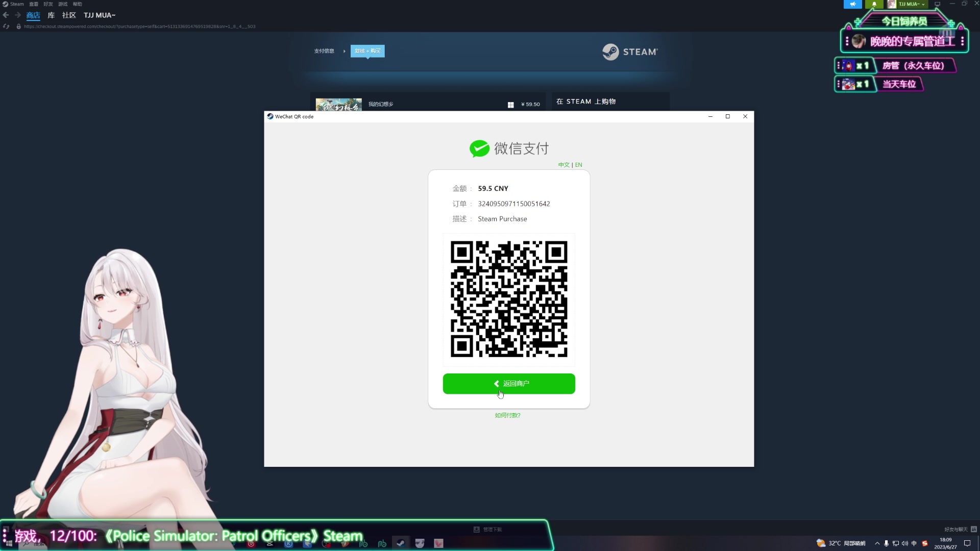980x551 pixels.
Task: Click the 我的幻想乡 game thumbnail
Action: 338,104
